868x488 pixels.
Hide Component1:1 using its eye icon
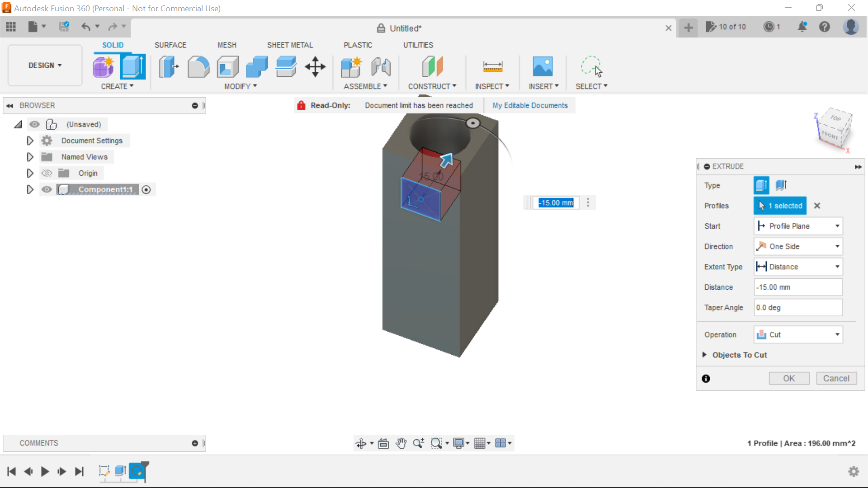[47, 190]
